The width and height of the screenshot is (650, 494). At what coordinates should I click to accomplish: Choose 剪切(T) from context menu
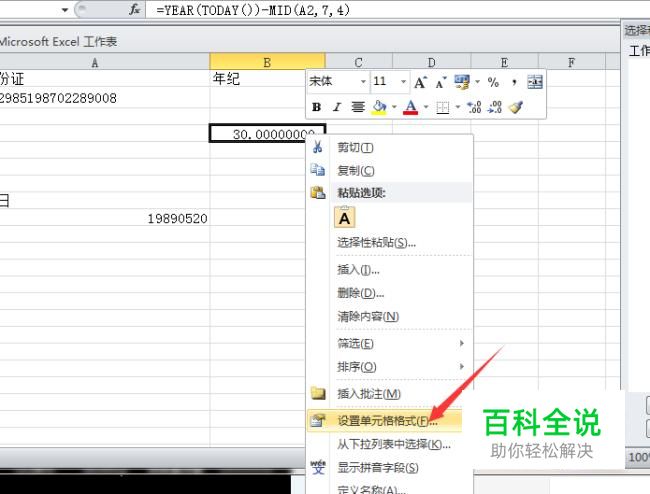[390, 147]
